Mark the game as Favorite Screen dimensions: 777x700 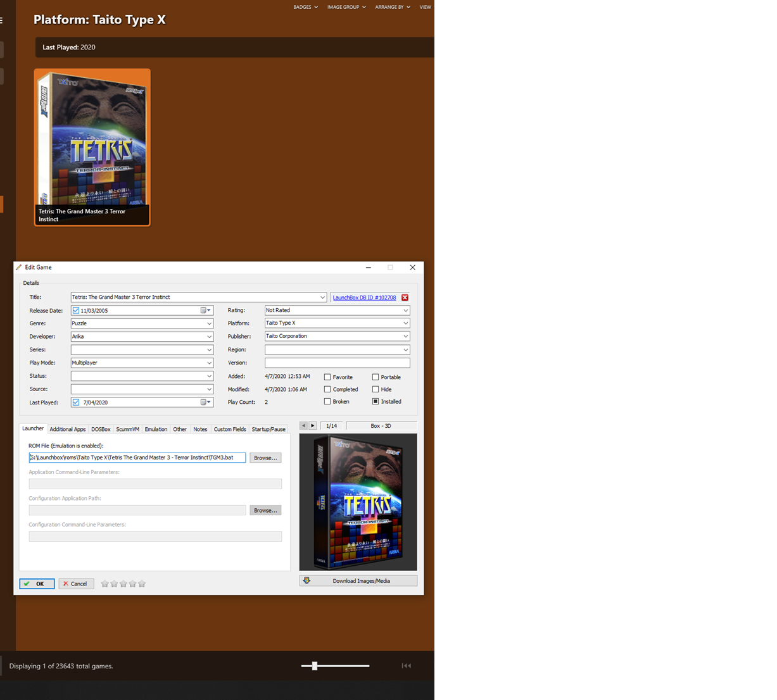coord(327,377)
